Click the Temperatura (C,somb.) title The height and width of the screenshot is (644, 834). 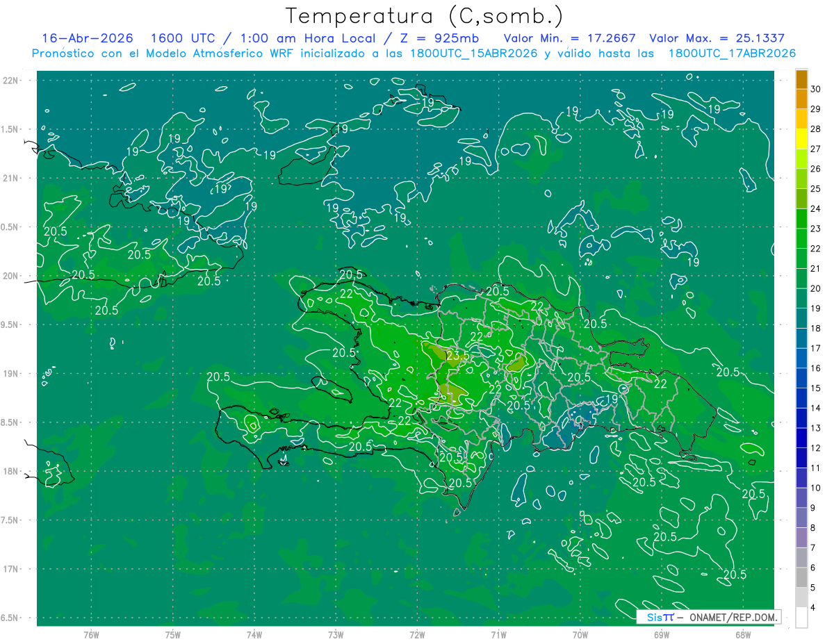point(425,16)
